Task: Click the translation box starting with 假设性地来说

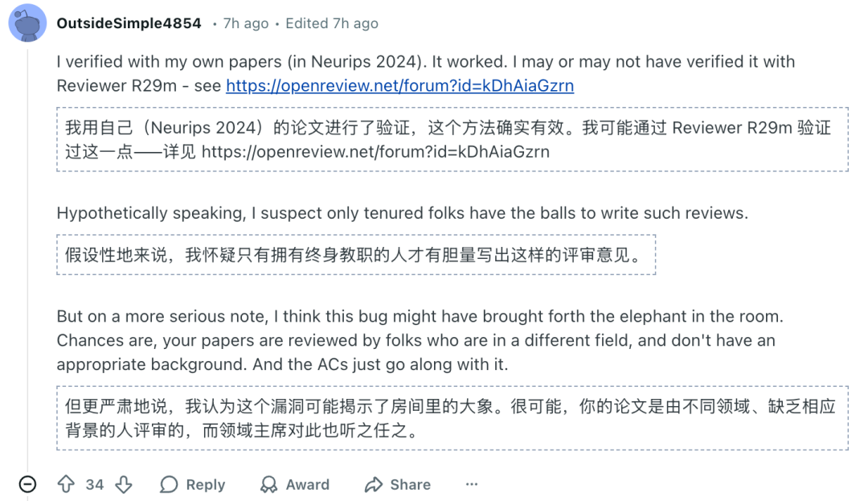Action: (355, 255)
